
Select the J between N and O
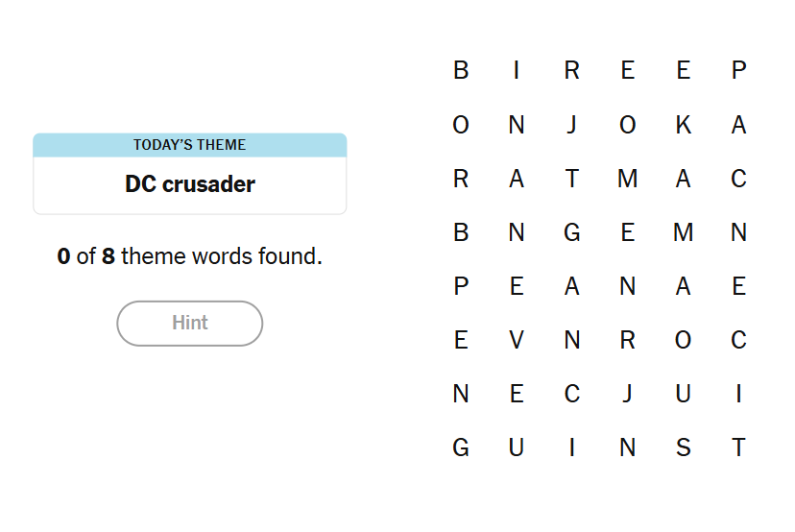572,125
